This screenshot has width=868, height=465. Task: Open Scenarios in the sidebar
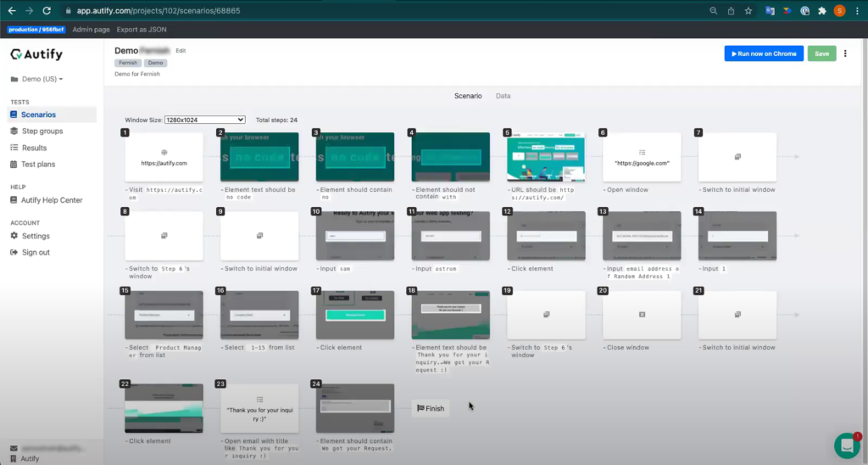click(x=38, y=115)
